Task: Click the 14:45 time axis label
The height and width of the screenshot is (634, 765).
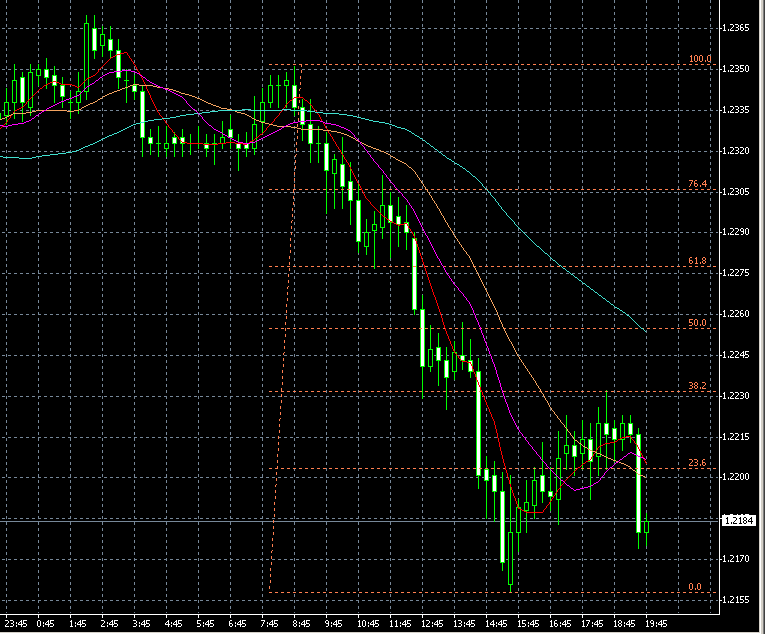Action: [496, 624]
